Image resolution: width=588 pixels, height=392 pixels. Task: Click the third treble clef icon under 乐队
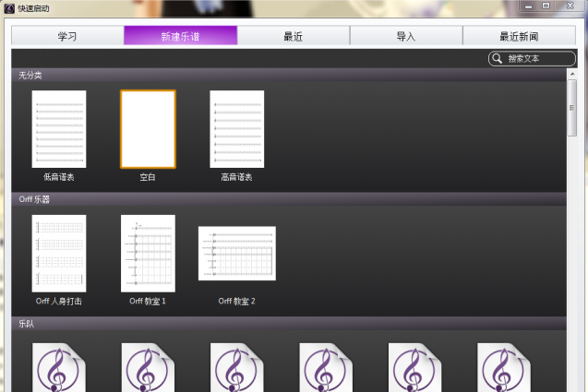tap(237, 368)
